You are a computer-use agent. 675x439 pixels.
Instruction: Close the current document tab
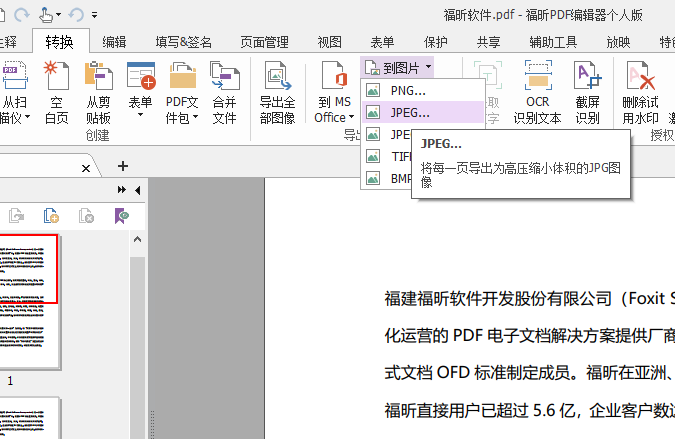[x=86, y=168]
